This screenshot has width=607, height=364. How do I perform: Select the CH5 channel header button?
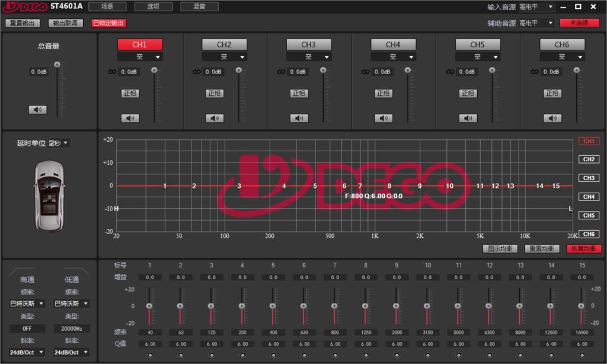[478, 44]
